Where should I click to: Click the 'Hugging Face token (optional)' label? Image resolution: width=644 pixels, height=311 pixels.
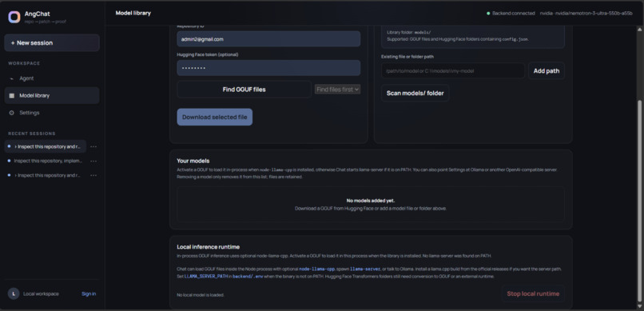coord(208,54)
